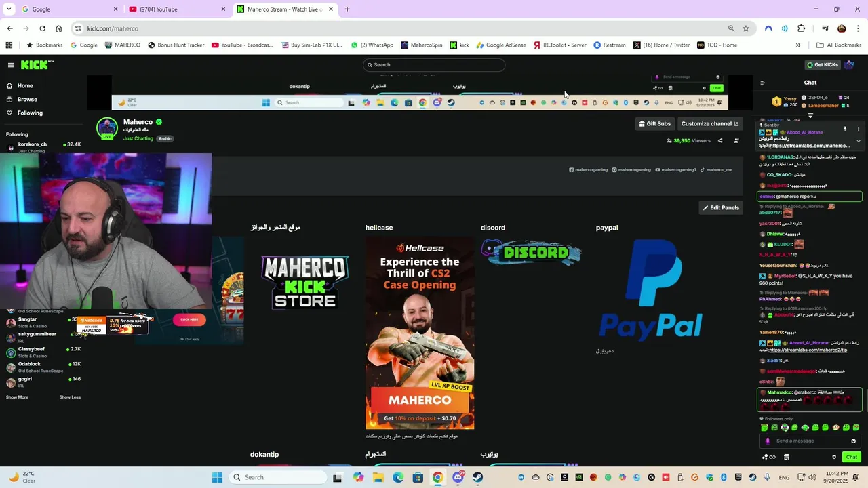Open the Maherco Kick Store panel
868x488 pixels.
point(304,282)
